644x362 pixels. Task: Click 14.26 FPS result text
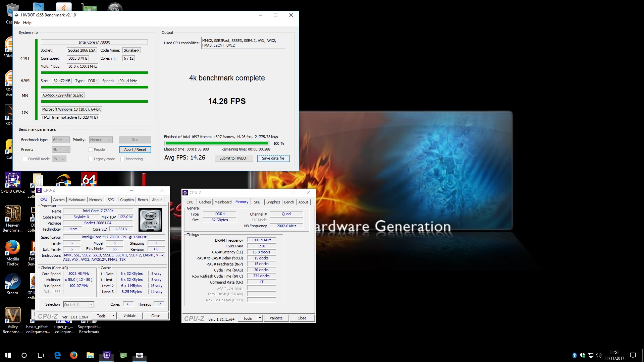[x=227, y=101]
